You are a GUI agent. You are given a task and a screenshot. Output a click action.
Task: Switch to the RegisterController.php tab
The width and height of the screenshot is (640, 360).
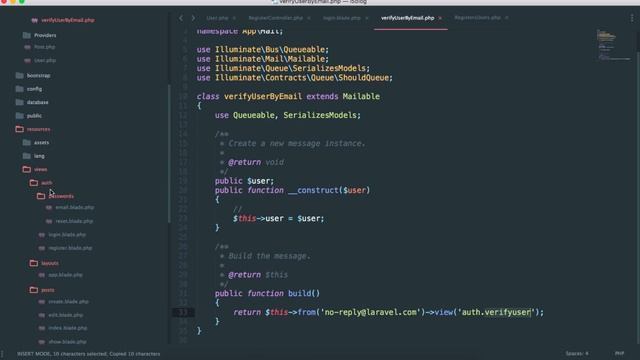tap(276, 18)
